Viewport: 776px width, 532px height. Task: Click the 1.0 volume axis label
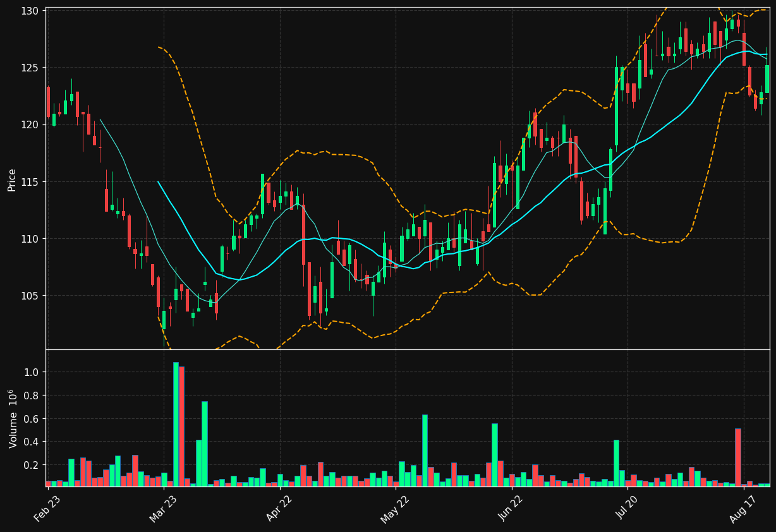point(33,372)
